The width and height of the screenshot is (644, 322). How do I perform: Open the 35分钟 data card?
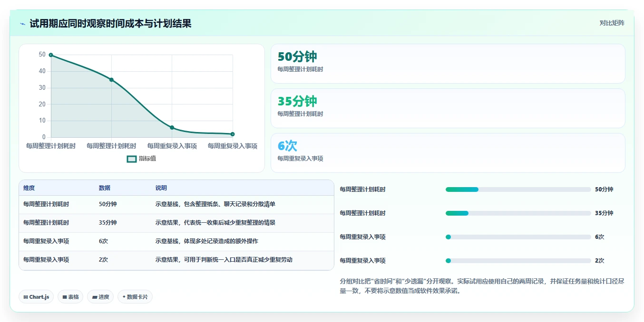coord(448,108)
